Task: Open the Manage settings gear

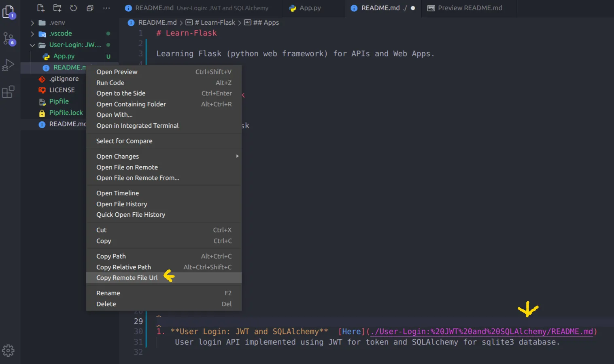Action: [x=8, y=350]
